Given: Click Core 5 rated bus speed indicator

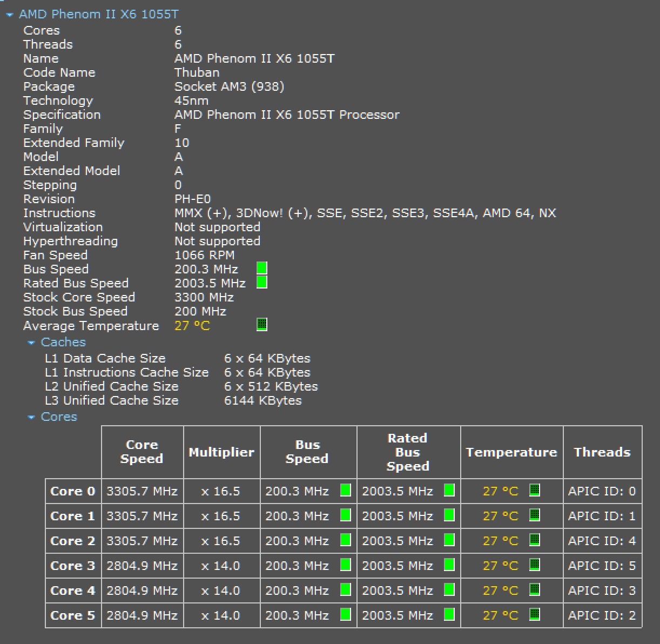Looking at the screenshot, I should 449,614.
